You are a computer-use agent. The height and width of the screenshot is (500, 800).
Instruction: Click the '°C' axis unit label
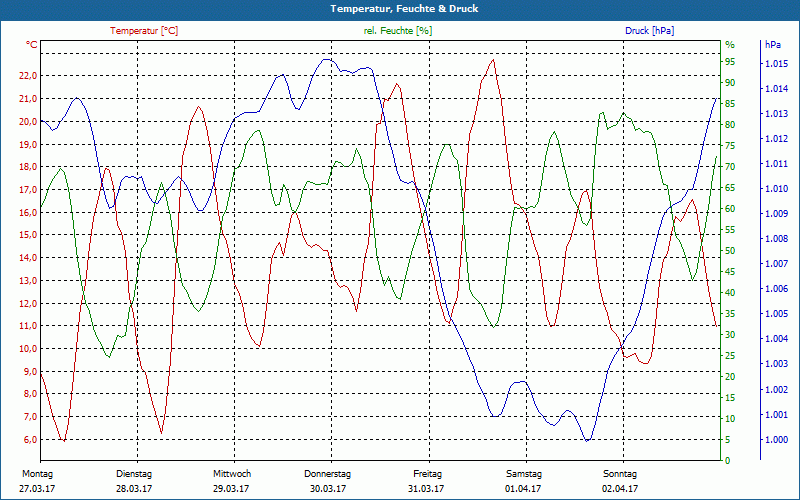pyautogui.click(x=32, y=45)
